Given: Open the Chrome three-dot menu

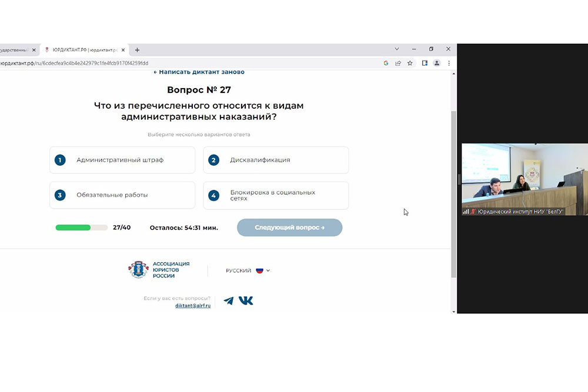Looking at the screenshot, I should click(449, 63).
